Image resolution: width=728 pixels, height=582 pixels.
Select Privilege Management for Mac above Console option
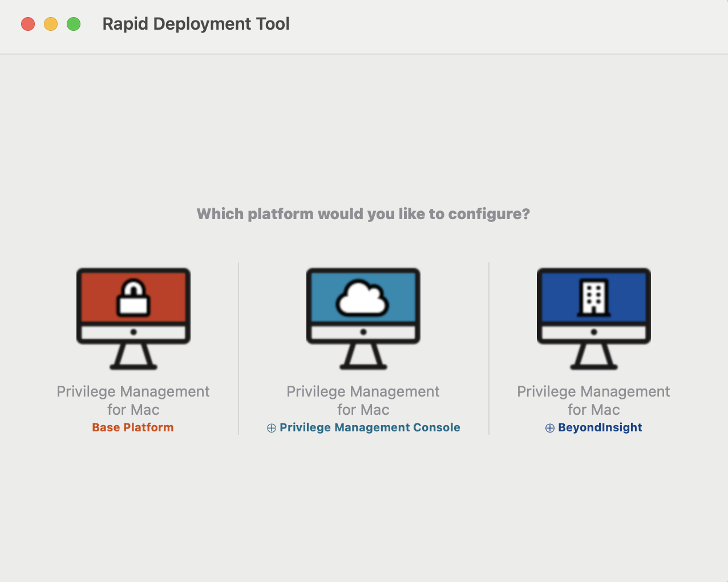(363, 399)
